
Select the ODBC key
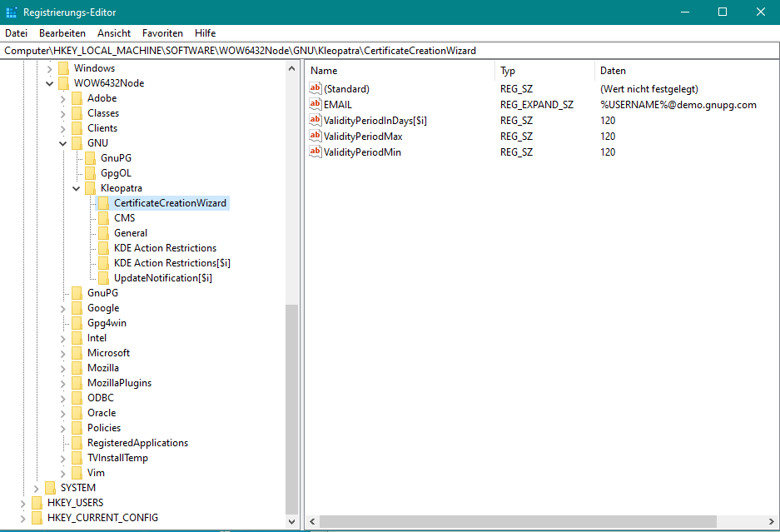101,398
